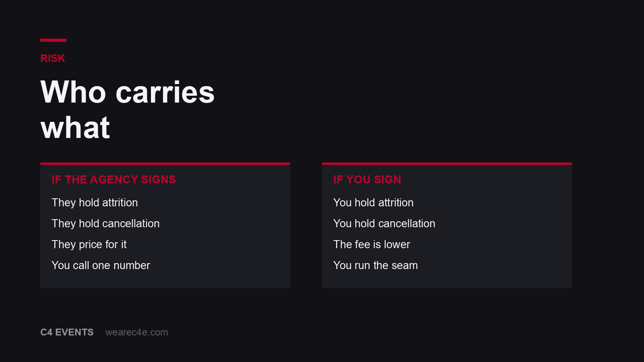Click the 'IF THE AGENCY SIGNS' heading

point(114,179)
